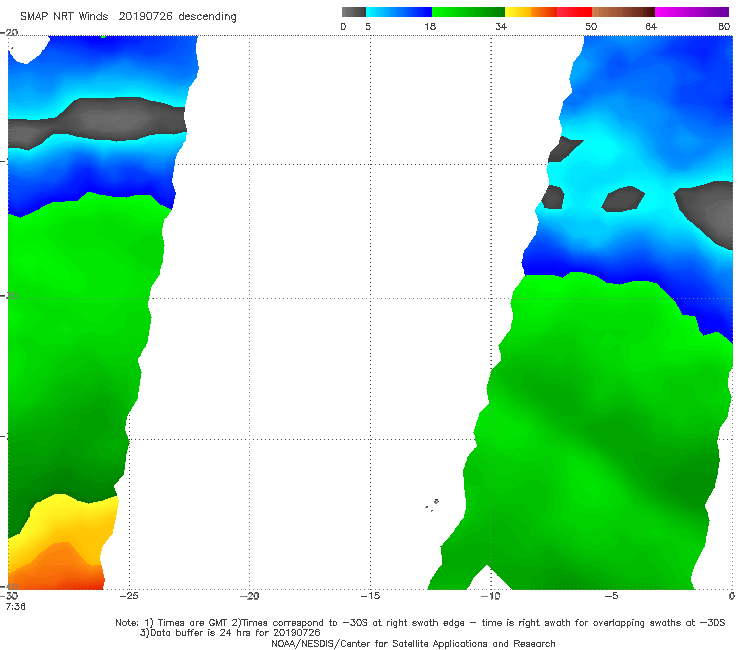Click the small island outlines near -12 longitude

431,505
